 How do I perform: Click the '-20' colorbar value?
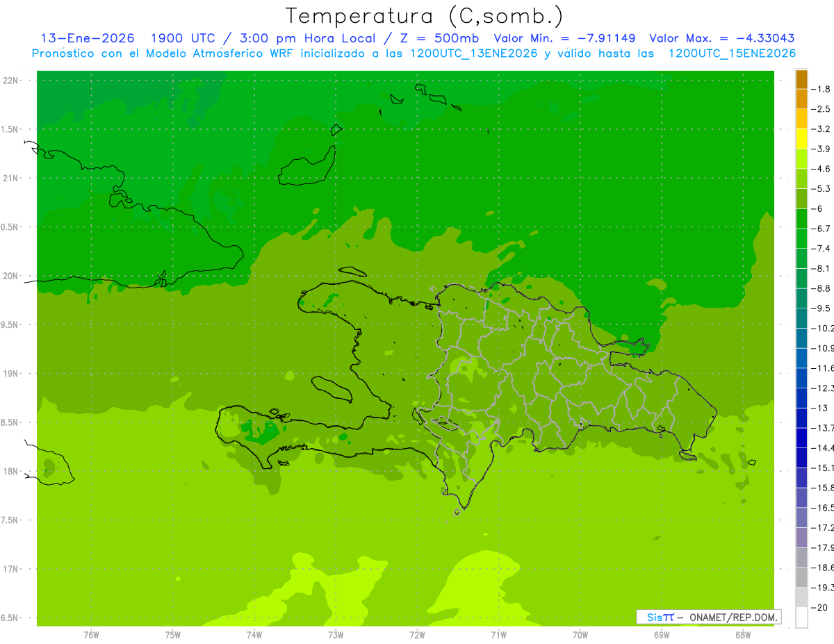(x=819, y=608)
